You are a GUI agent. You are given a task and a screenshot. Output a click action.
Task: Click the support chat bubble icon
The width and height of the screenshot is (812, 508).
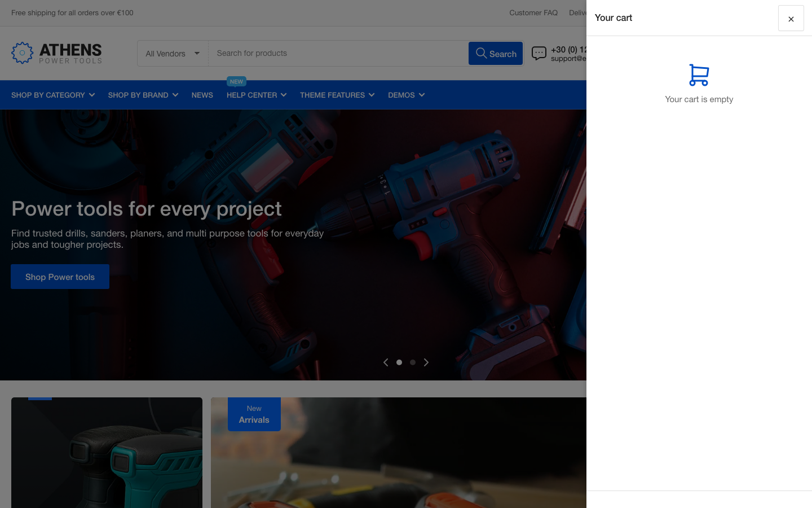point(539,54)
